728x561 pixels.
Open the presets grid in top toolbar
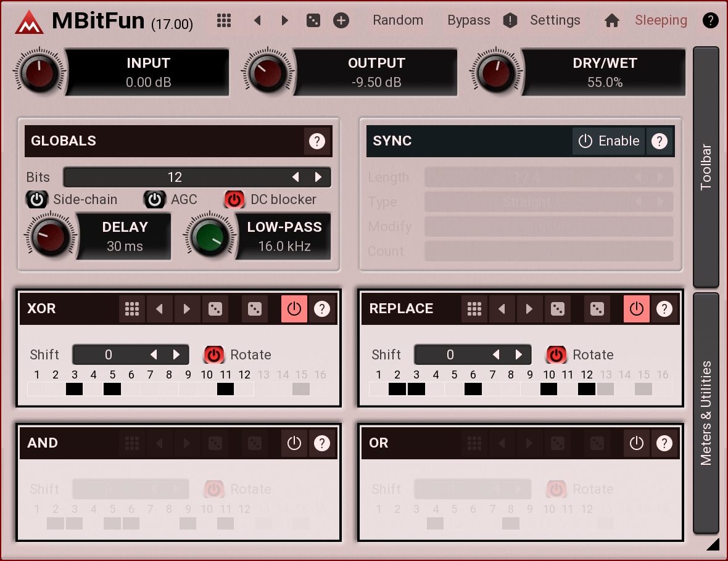[224, 20]
